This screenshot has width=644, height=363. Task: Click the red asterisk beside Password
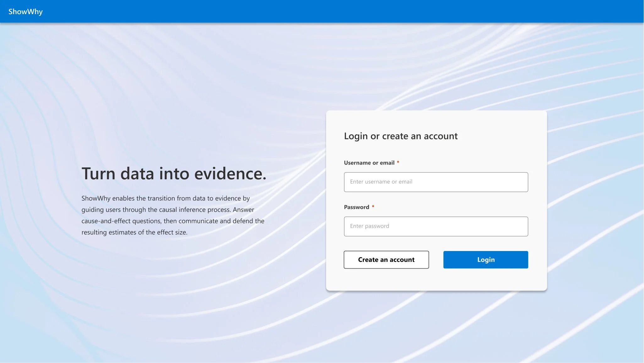pos(373,206)
